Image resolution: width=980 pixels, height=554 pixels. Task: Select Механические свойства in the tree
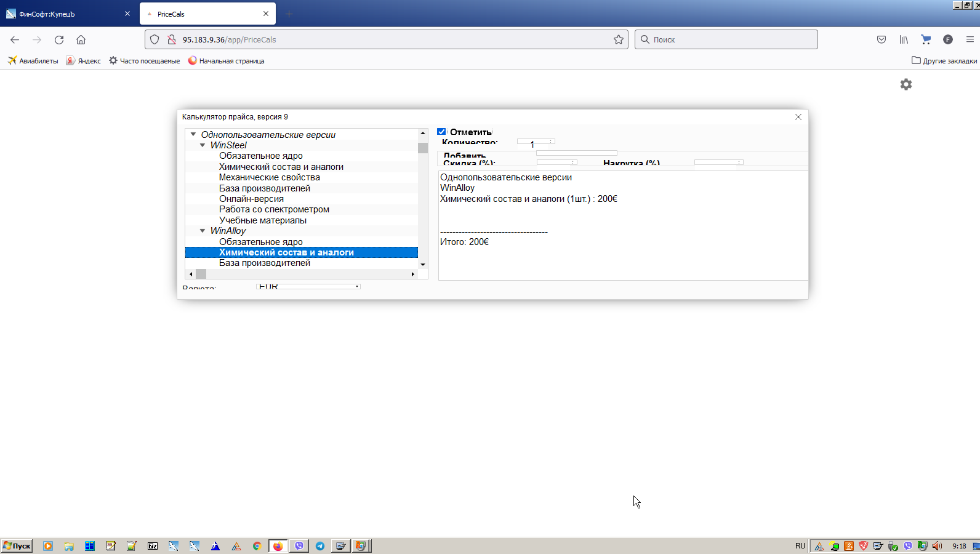coord(269,177)
